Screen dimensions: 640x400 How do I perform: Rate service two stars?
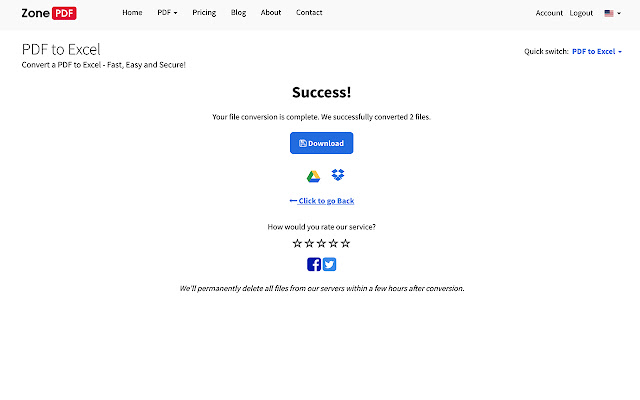tap(309, 244)
